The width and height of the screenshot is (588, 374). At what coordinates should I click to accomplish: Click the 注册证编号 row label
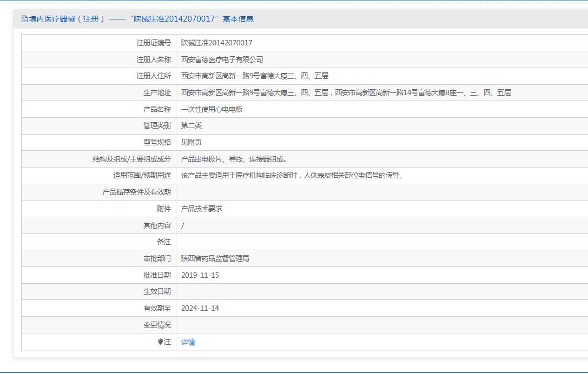point(153,43)
